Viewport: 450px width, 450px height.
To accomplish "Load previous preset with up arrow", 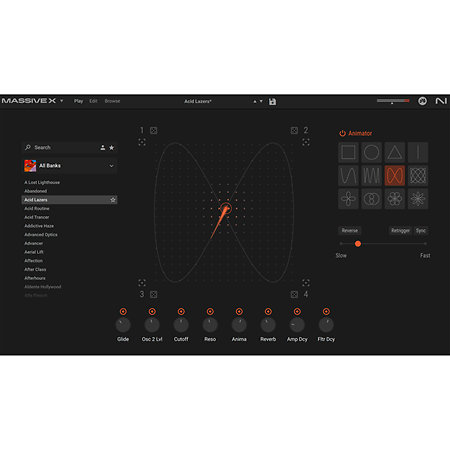I will coord(255,101).
